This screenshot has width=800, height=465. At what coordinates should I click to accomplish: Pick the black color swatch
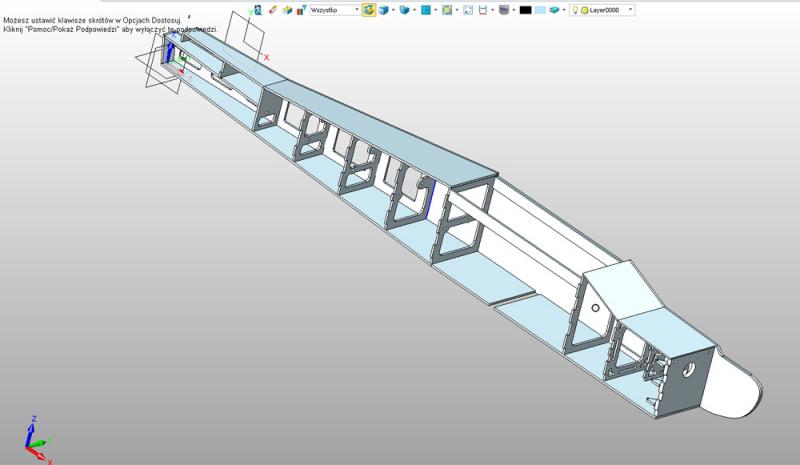(x=525, y=9)
